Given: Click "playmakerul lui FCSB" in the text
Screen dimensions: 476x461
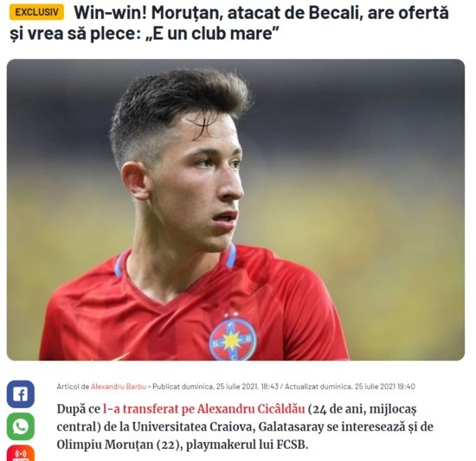Looking at the screenshot, I should pyautogui.click(x=245, y=445).
